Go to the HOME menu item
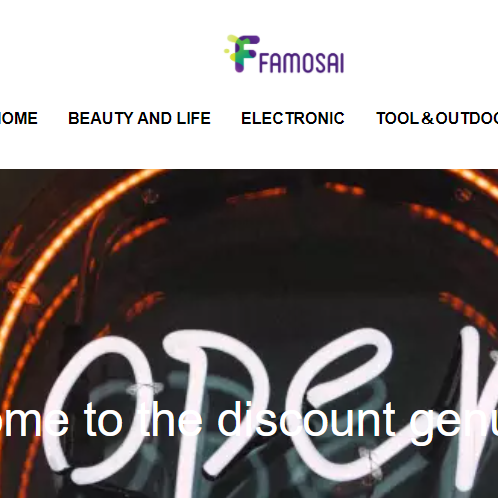 pyautogui.click(x=19, y=118)
